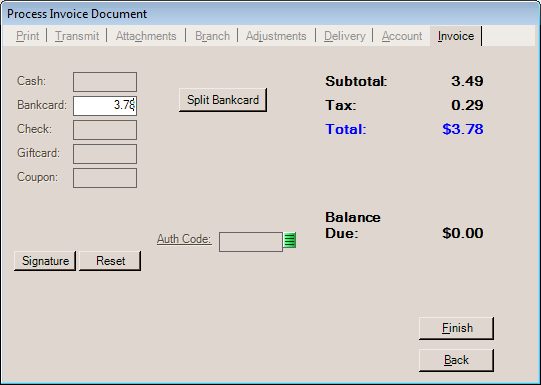
Task: Click the Process Invoice Document title
Action: click(77, 14)
